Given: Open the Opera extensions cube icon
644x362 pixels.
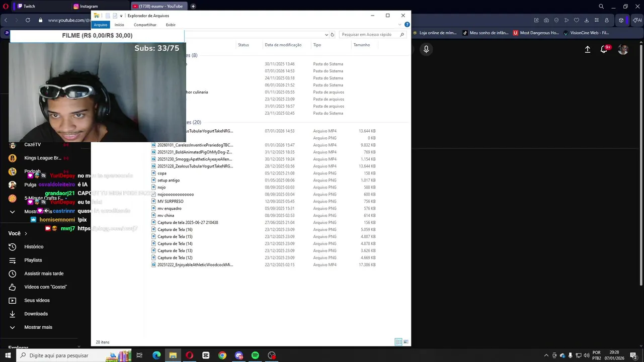Looking at the screenshot, I should coord(621,20).
